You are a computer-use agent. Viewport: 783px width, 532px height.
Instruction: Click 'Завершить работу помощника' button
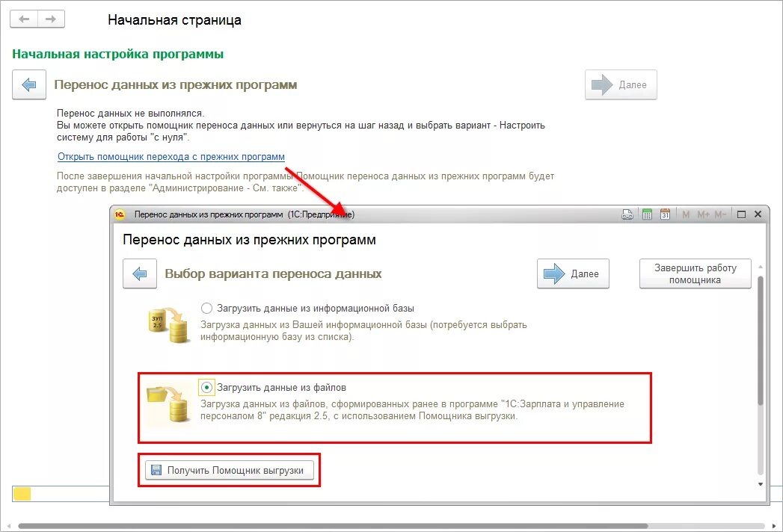[695, 273]
